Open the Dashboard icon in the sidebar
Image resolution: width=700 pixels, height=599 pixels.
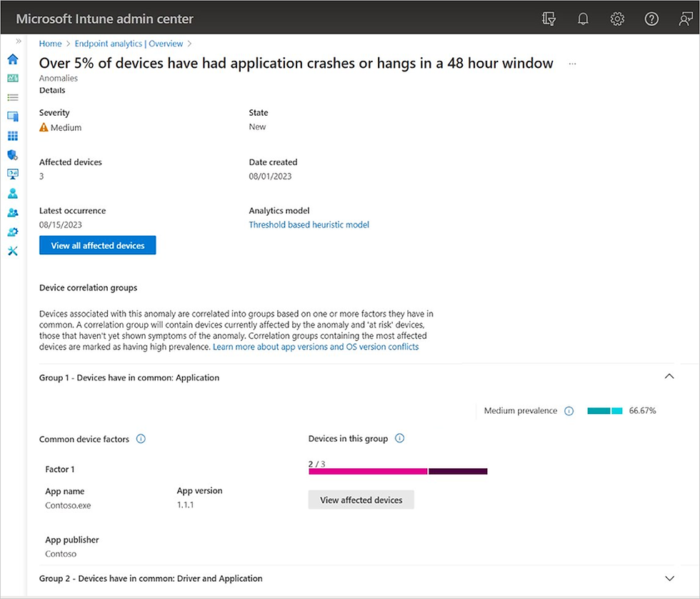13,79
